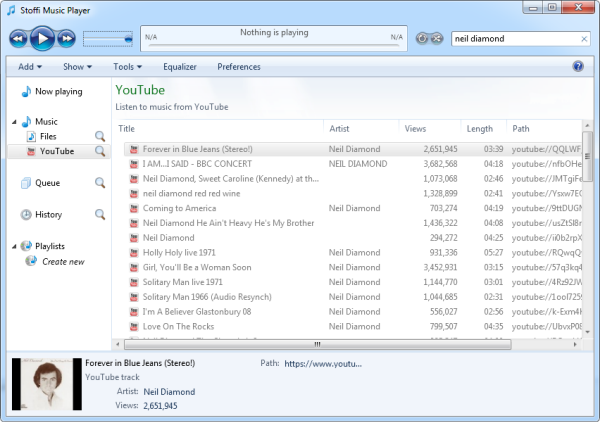Viewport: 600px width, 422px height.
Task: Click the volume slider
Action: 108,39
